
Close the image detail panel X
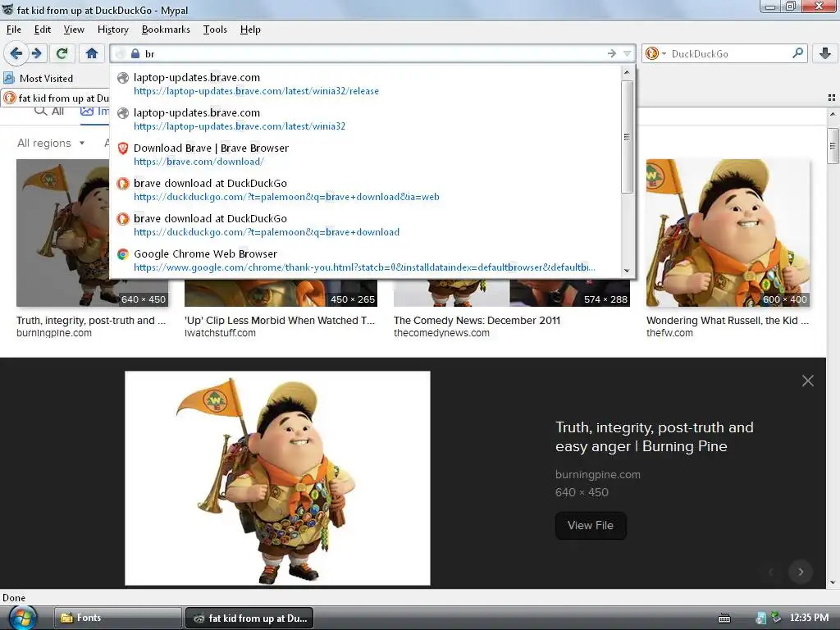click(807, 381)
